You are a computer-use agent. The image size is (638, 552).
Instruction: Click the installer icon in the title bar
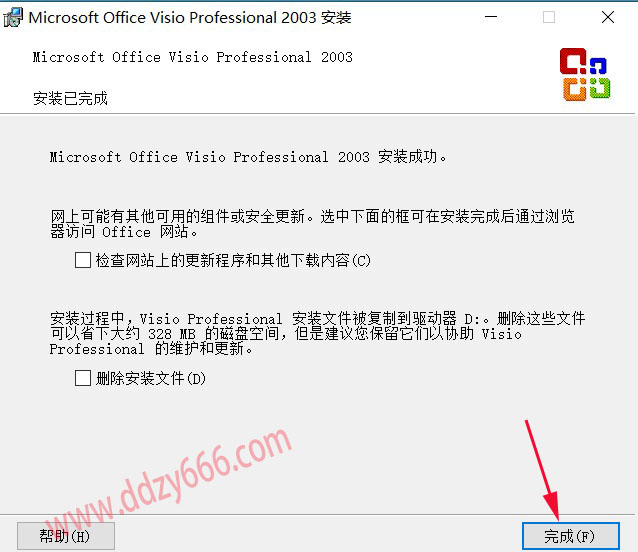(13, 17)
